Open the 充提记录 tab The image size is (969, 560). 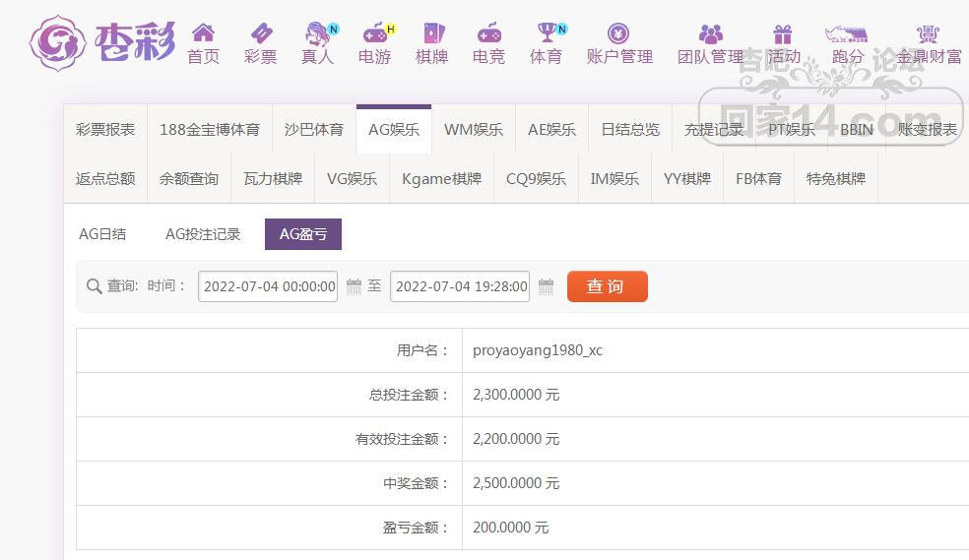point(714,130)
